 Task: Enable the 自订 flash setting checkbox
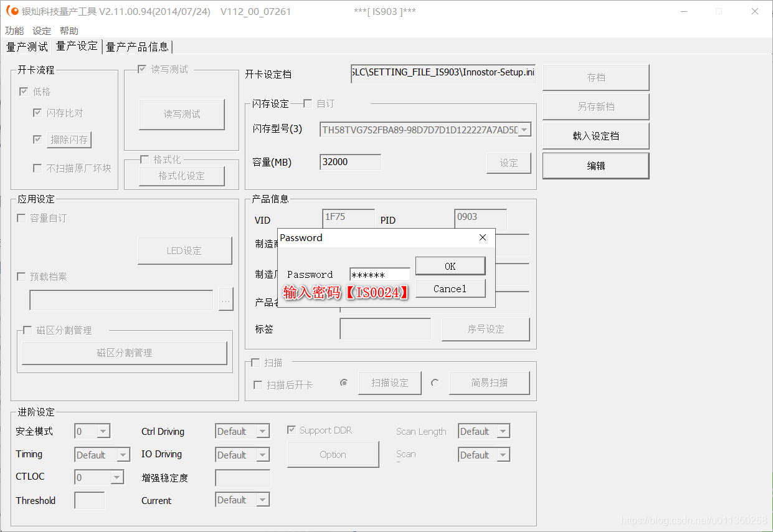click(x=308, y=103)
